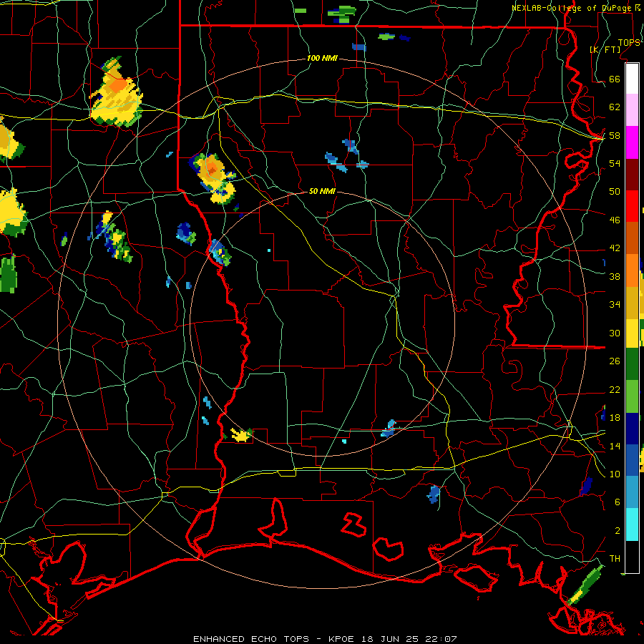Image resolution: width=644 pixels, height=644 pixels.
Task: Click the medium blue 10-14 swatch in the legend
Action: [632, 460]
